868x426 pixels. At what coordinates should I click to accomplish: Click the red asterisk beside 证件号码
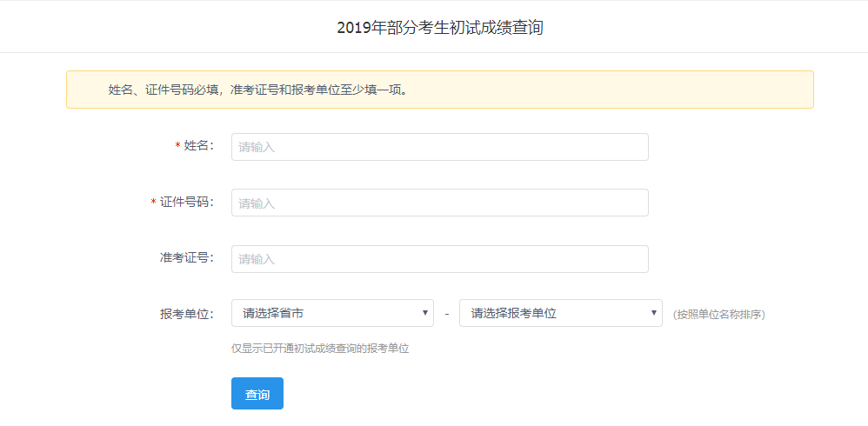pyautogui.click(x=154, y=202)
